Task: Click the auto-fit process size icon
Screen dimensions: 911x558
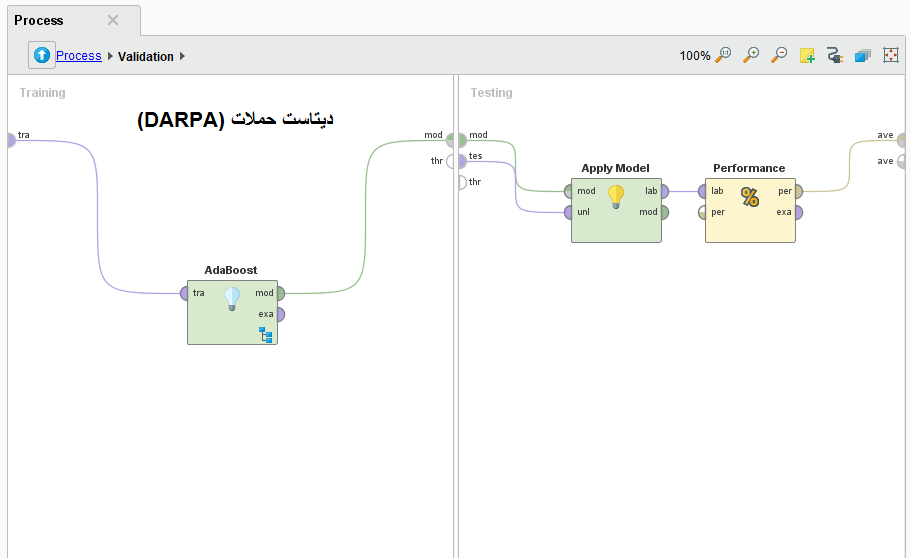Action: tap(891, 56)
